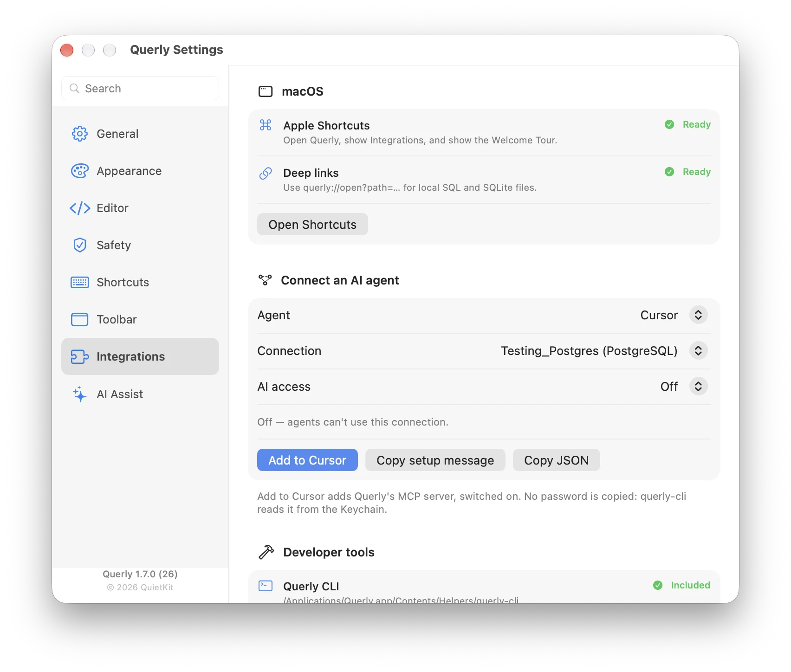The image size is (791, 672).
Task: Click the Integrations puzzle icon
Action: click(x=79, y=356)
